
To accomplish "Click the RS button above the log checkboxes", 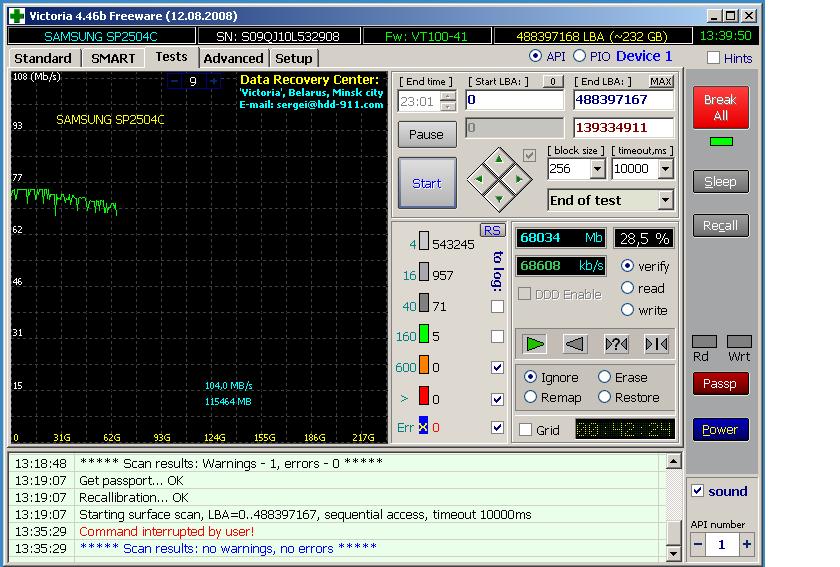I will coord(492,230).
